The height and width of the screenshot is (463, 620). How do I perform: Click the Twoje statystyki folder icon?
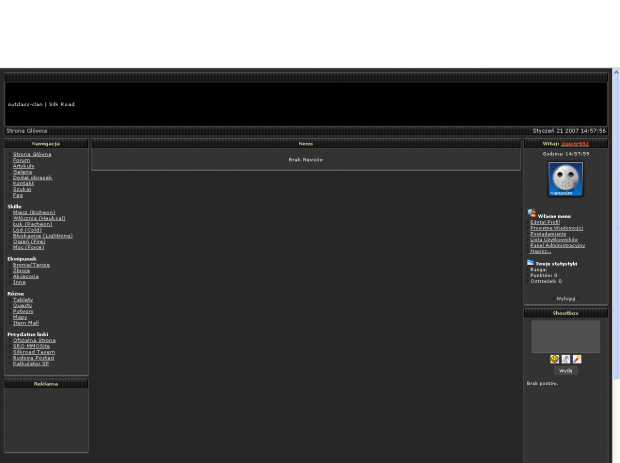click(x=531, y=262)
